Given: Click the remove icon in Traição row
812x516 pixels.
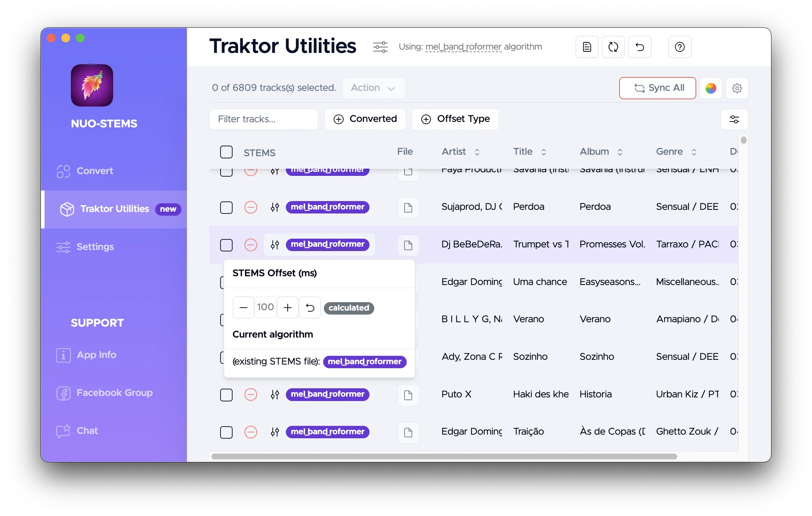Looking at the screenshot, I should tap(251, 432).
